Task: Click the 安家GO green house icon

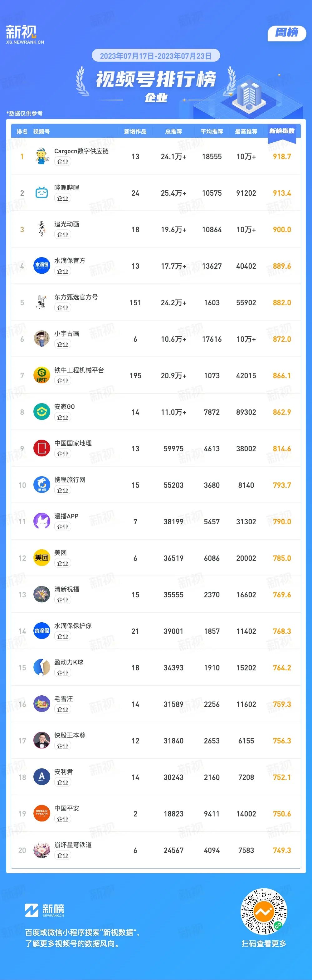Action: [42, 412]
